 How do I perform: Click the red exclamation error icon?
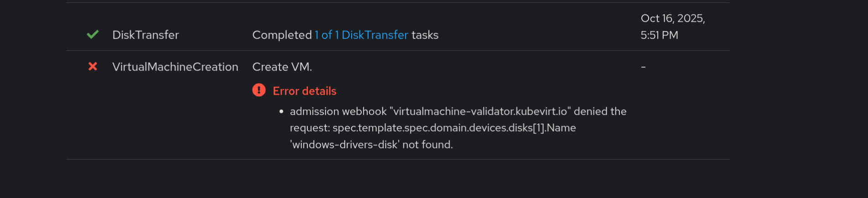pyautogui.click(x=259, y=90)
